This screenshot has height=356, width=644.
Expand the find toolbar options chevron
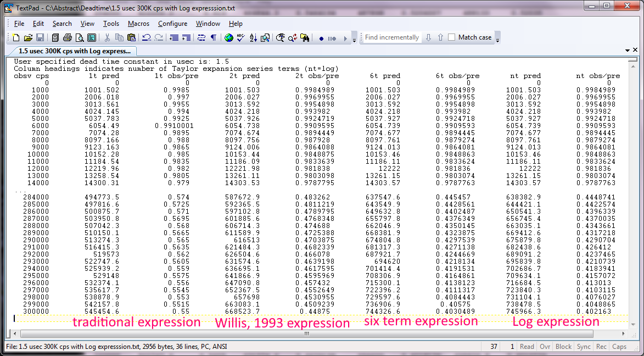click(497, 39)
